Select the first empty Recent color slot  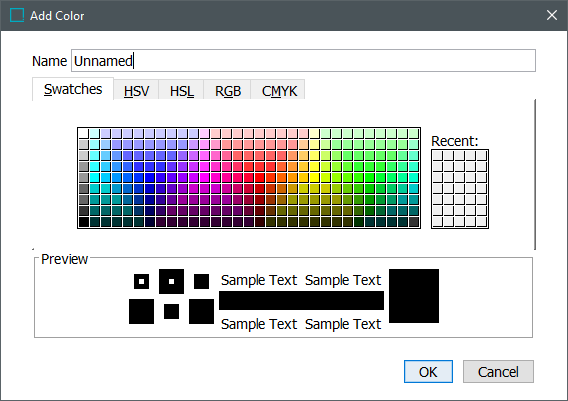(x=438, y=156)
